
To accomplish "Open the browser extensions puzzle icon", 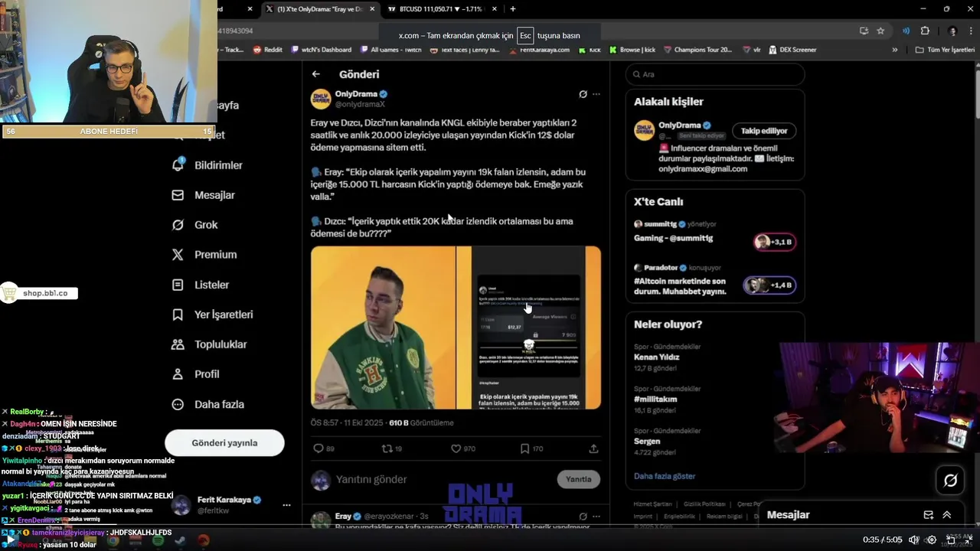I will (925, 31).
